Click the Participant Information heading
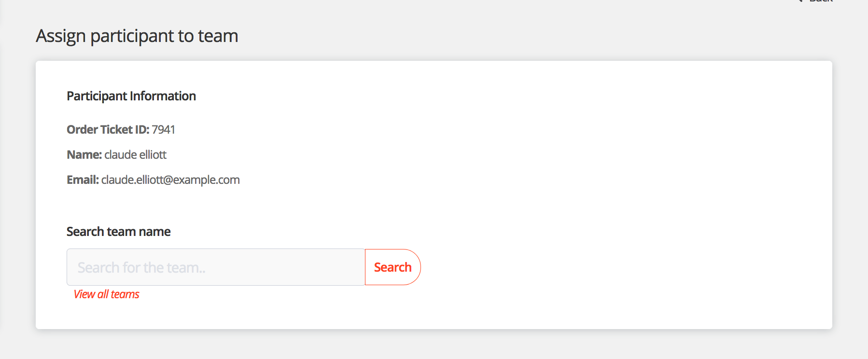 coord(131,96)
